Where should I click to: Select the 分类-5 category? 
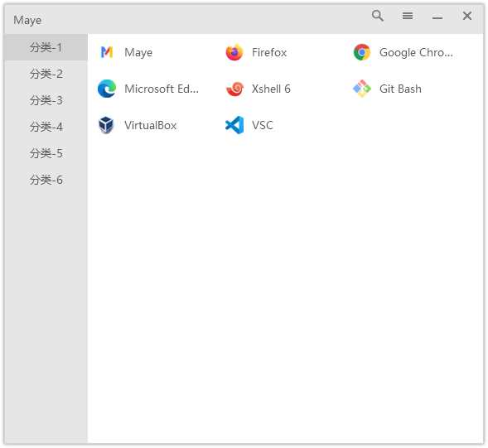coord(46,153)
